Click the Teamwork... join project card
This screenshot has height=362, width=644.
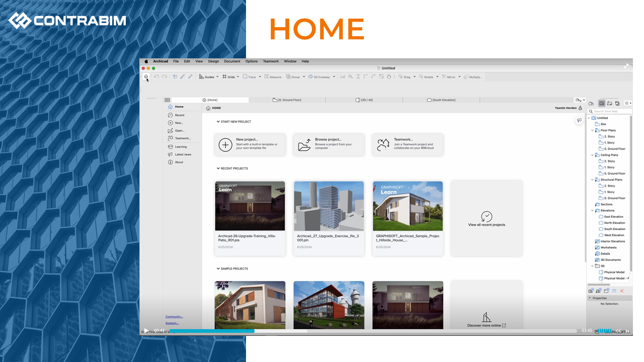coord(408,145)
